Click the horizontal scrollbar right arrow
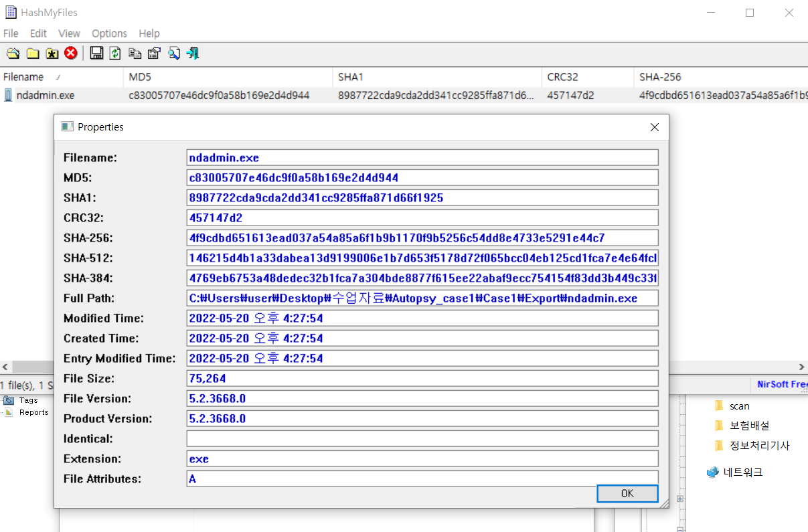Screen dimensions: 808x532 pos(802,367)
